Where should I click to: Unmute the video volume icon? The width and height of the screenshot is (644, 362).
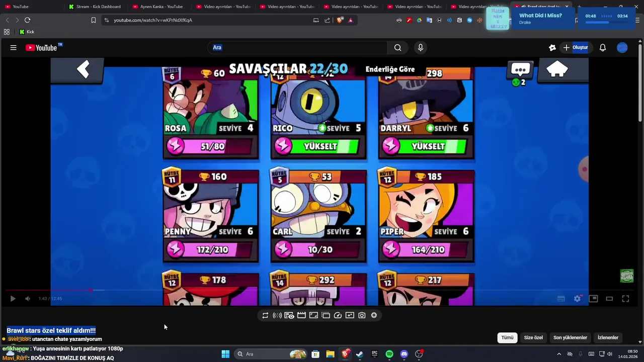point(28,299)
